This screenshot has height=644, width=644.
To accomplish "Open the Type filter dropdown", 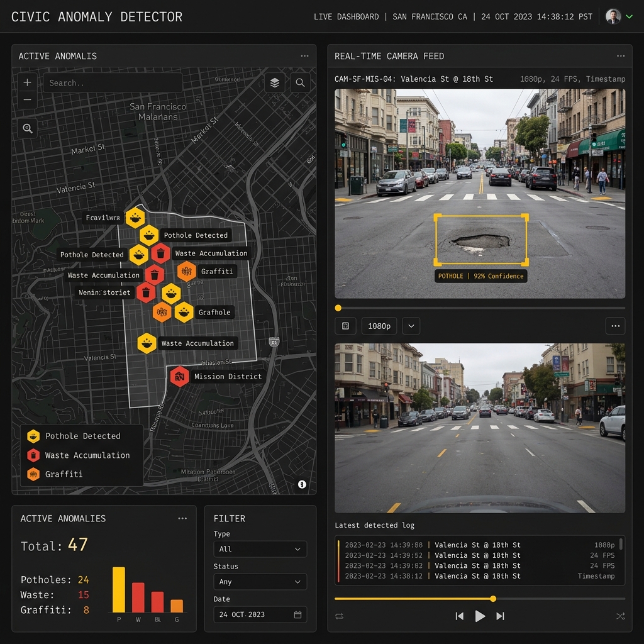I will [x=260, y=549].
